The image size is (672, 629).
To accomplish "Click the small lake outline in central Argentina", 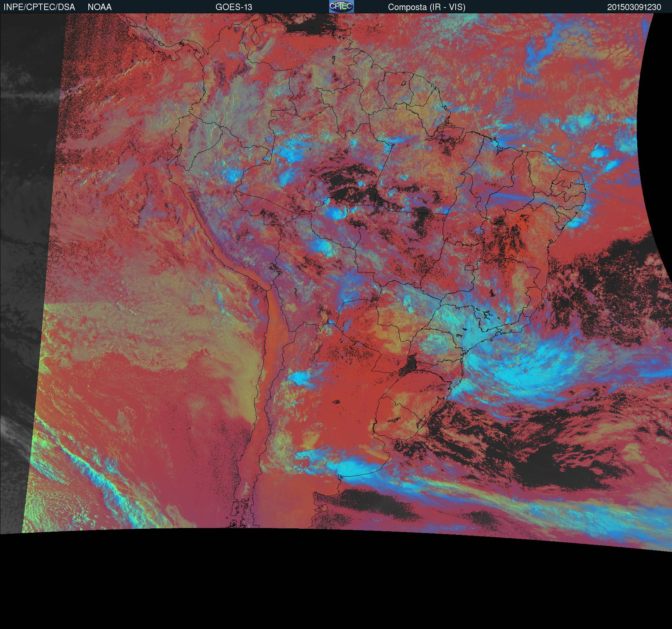I will click(x=337, y=402).
